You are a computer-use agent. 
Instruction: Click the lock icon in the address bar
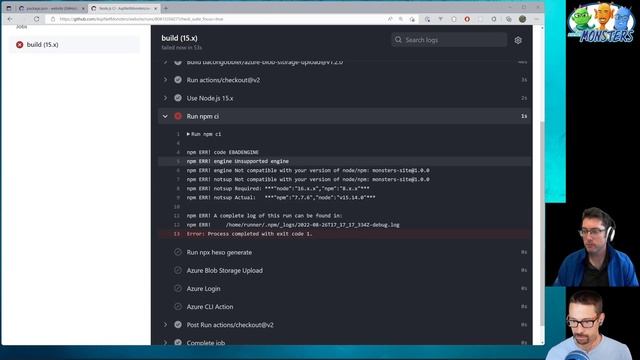pyautogui.click(x=53, y=19)
